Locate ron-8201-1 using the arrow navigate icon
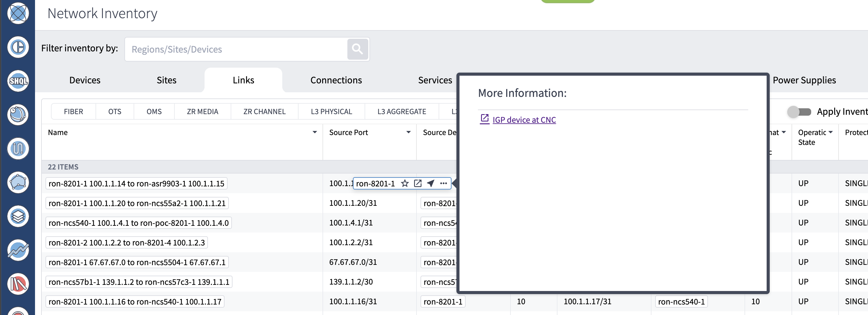The width and height of the screenshot is (868, 315). point(431,183)
